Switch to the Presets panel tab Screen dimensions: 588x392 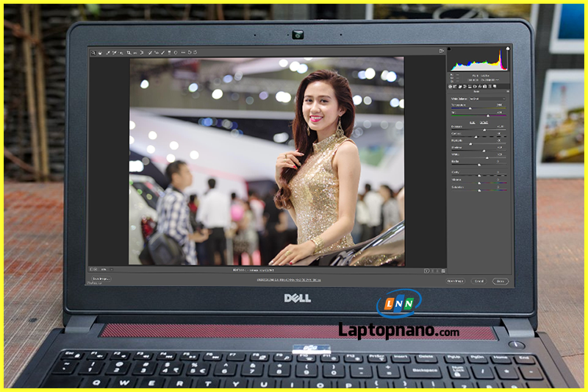coord(490,87)
